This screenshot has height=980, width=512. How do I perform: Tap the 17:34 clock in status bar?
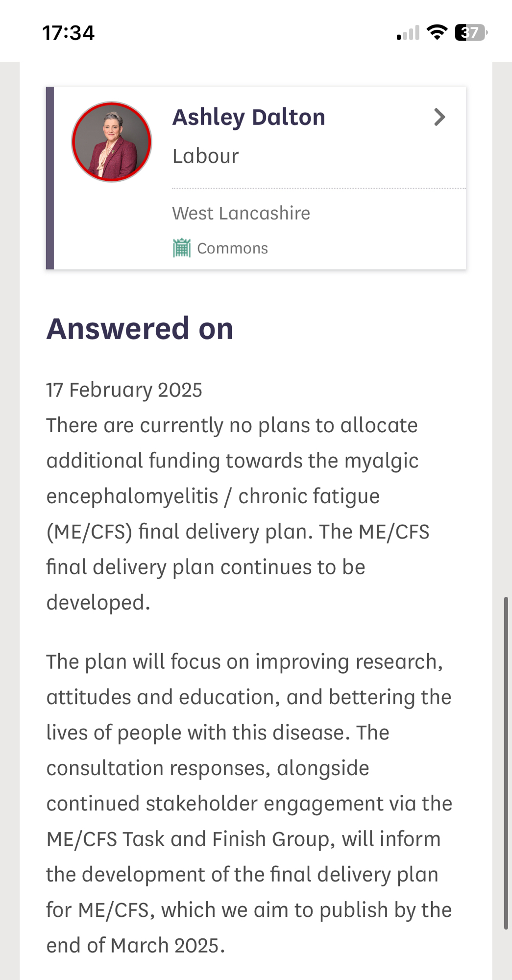(x=69, y=33)
